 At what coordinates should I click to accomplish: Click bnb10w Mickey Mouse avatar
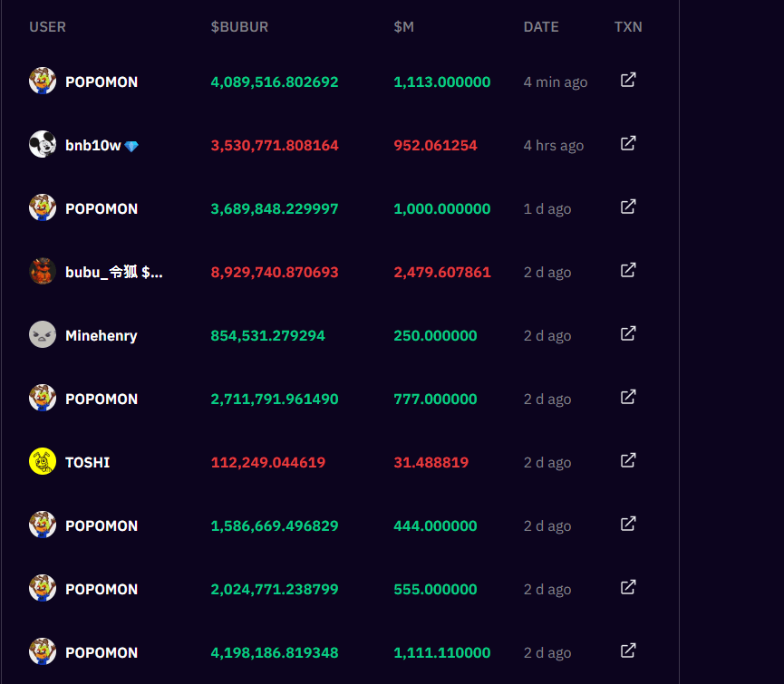pos(43,144)
